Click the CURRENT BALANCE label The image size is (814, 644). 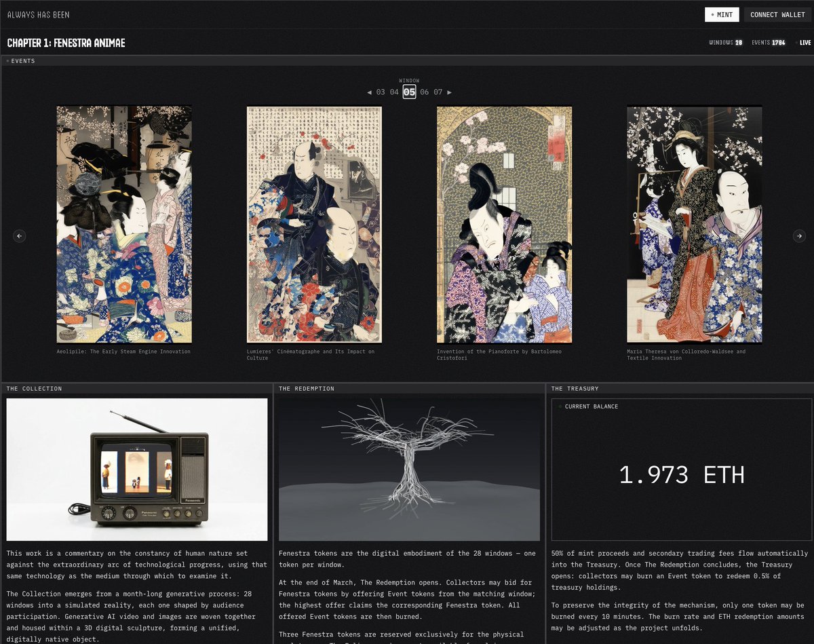click(592, 406)
